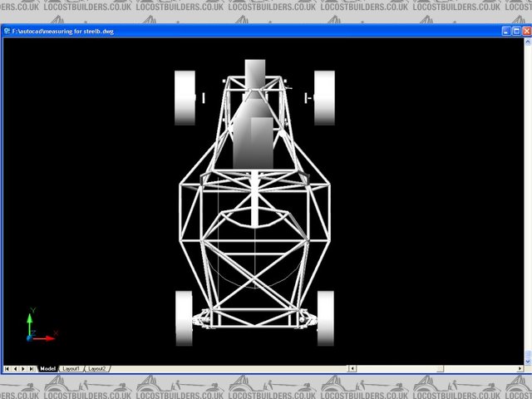The image size is (532, 399).
Task: Minimize the steelb.dwg drawing window
Action: tap(505, 31)
